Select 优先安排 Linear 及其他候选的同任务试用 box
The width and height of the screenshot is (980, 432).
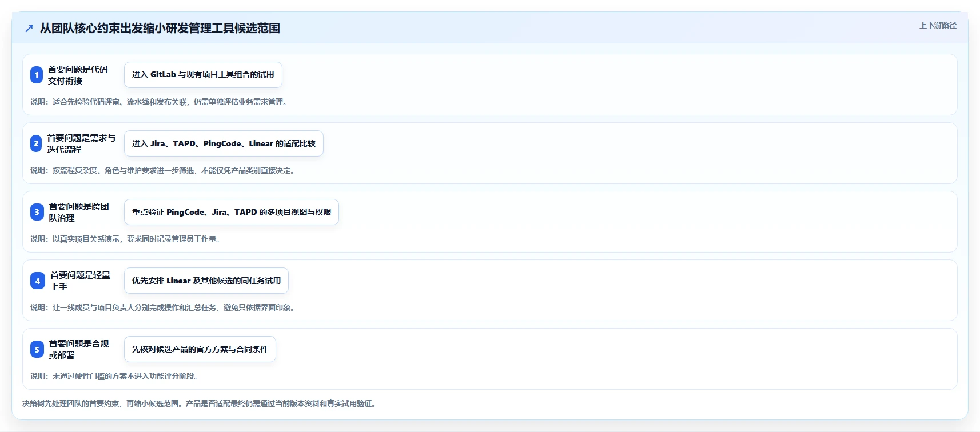pyautogui.click(x=206, y=281)
